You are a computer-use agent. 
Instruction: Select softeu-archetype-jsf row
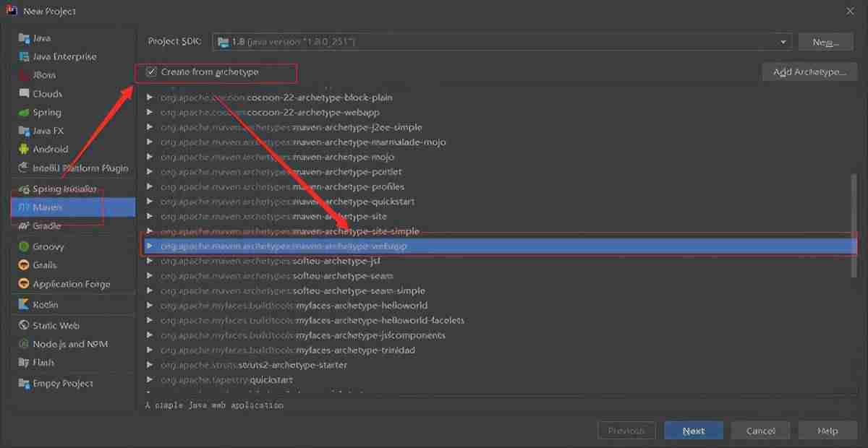pyautogui.click(x=499, y=261)
